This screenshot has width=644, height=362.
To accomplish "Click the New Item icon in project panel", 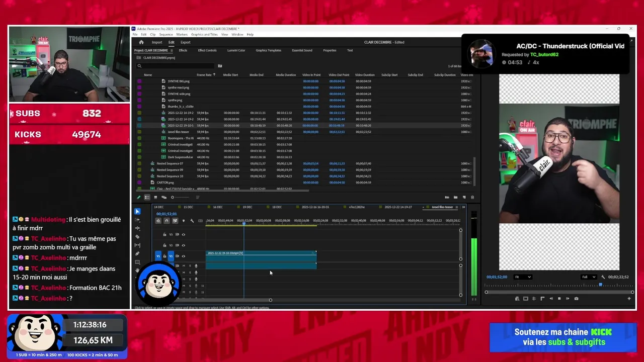I will coord(464,197).
